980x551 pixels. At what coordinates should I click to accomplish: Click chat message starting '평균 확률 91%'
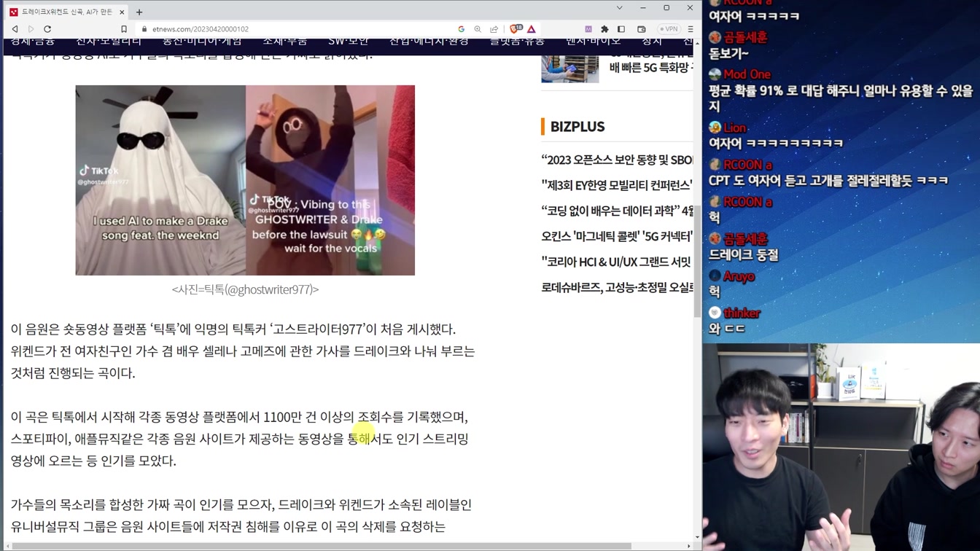[x=841, y=98]
